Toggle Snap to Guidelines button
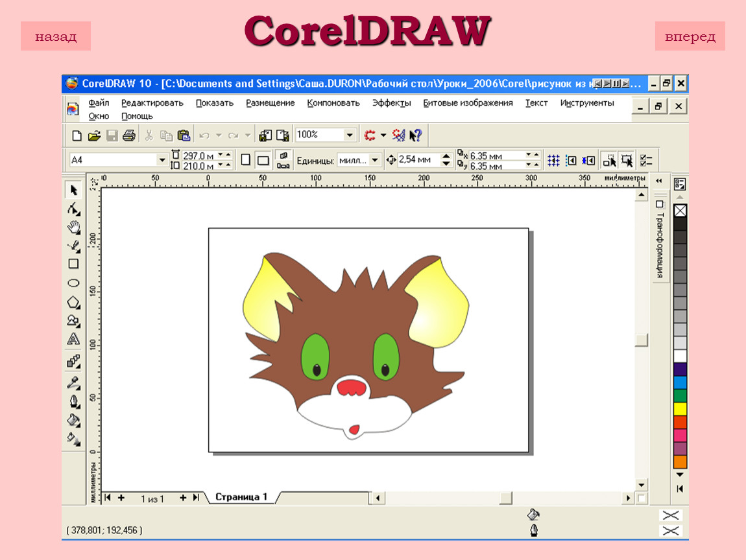 coord(571,161)
